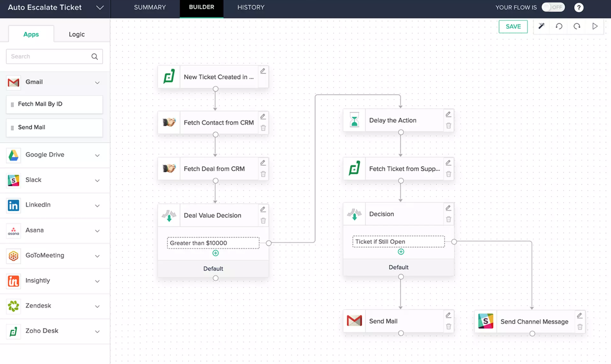Expand the Zoho Desk app section
This screenshot has height=364, width=611.
tap(97, 331)
